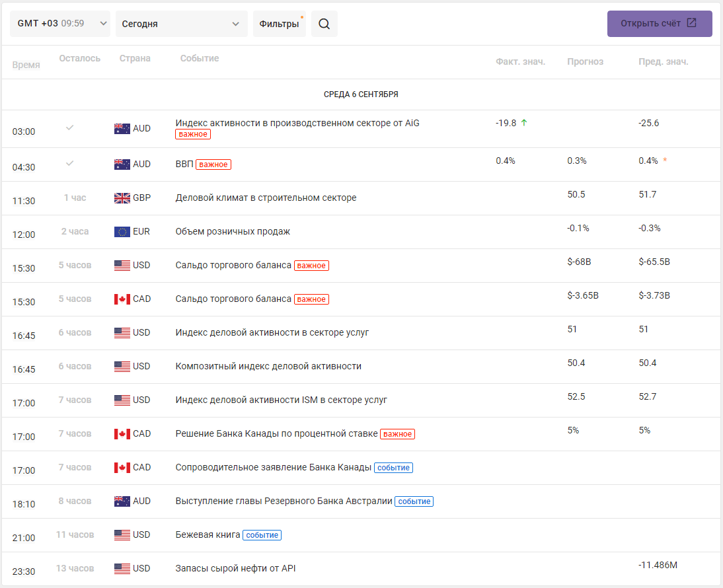Click the Событие column header
Viewport: 723px width, 588px height.
199,59
